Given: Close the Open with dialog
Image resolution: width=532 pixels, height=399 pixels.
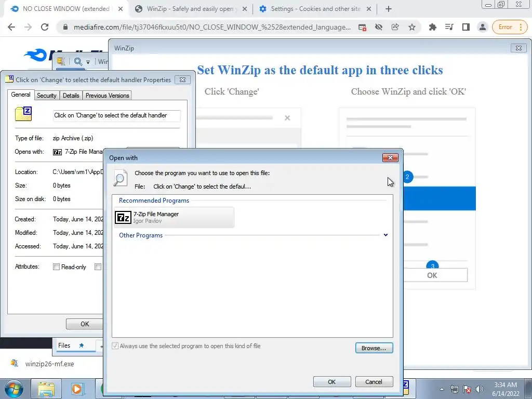Looking at the screenshot, I should (x=390, y=158).
